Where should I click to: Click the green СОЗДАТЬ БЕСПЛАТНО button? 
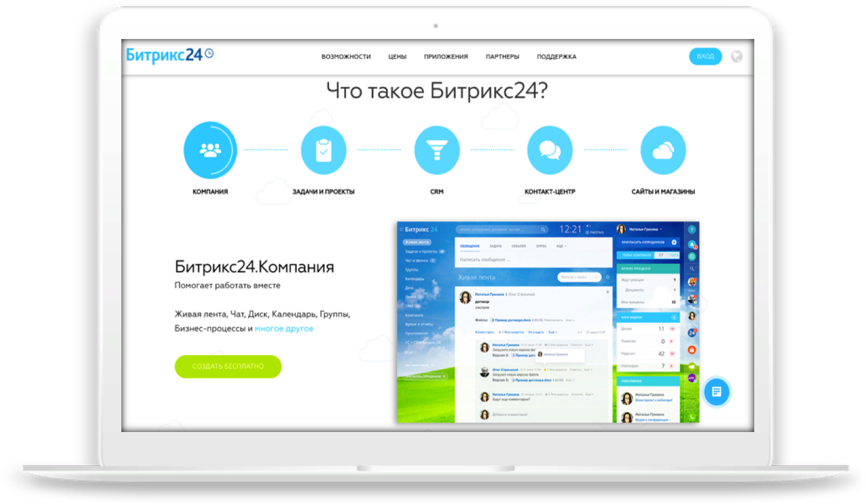point(228,366)
